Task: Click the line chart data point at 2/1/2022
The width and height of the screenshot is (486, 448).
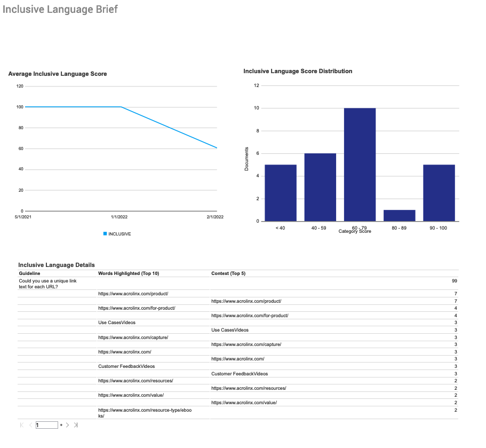Action: (x=217, y=147)
